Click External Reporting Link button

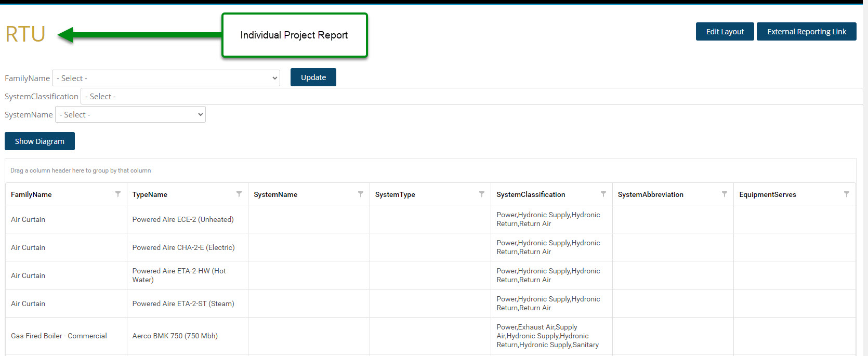[x=806, y=32]
